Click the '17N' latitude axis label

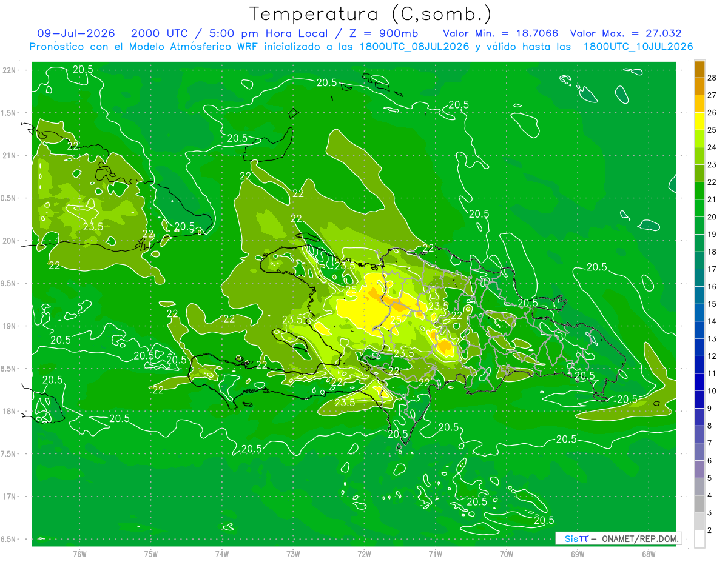point(10,497)
